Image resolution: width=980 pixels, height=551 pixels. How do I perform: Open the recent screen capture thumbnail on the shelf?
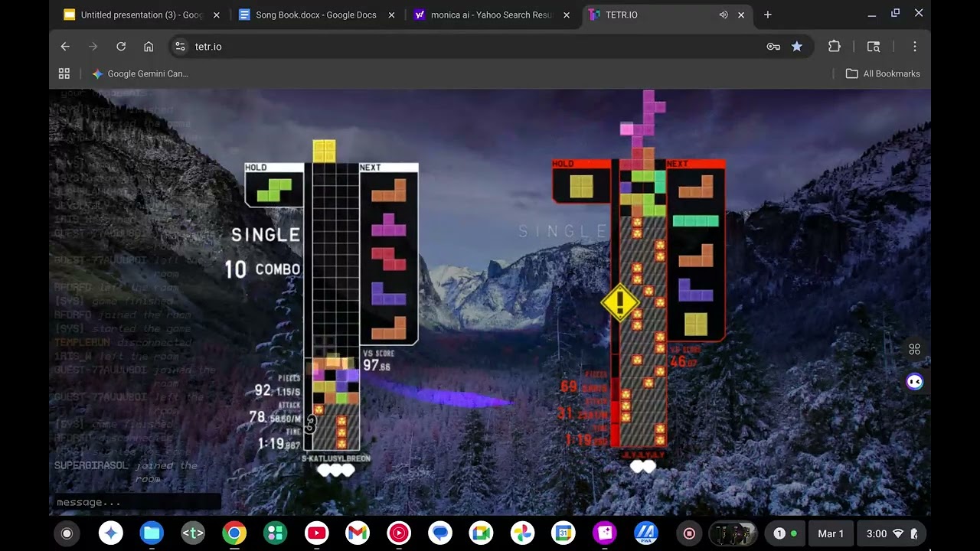click(x=733, y=533)
